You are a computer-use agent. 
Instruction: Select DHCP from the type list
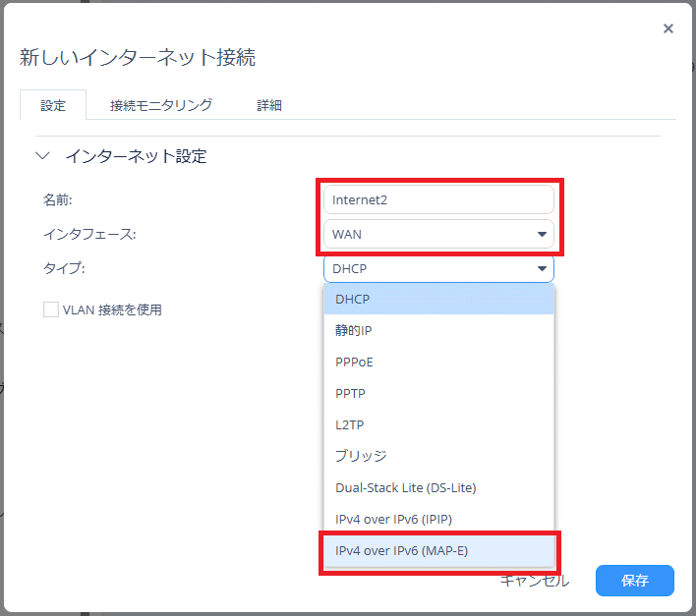point(438,299)
